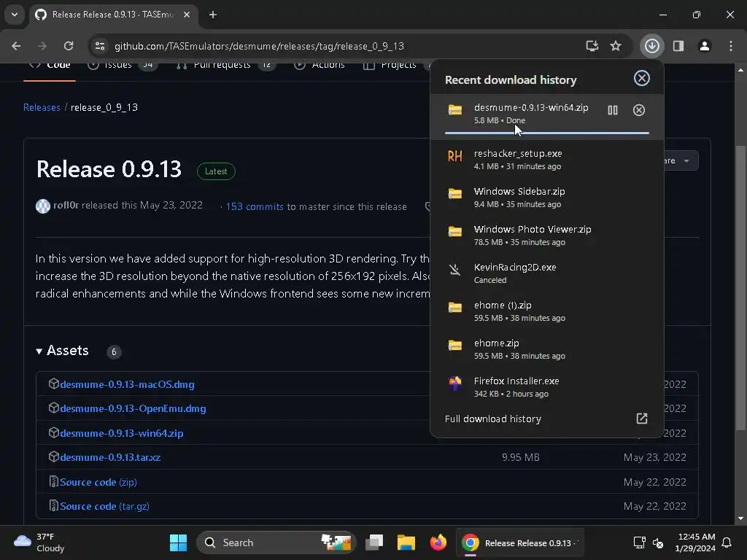The image size is (747, 560).
Task: Open the Windows Photo Viewer.zip download
Action: click(546, 236)
